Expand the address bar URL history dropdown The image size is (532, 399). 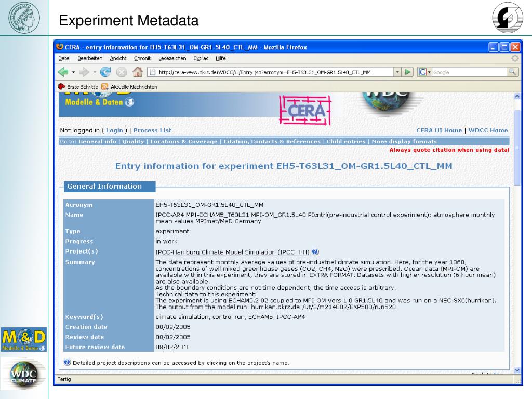point(397,72)
